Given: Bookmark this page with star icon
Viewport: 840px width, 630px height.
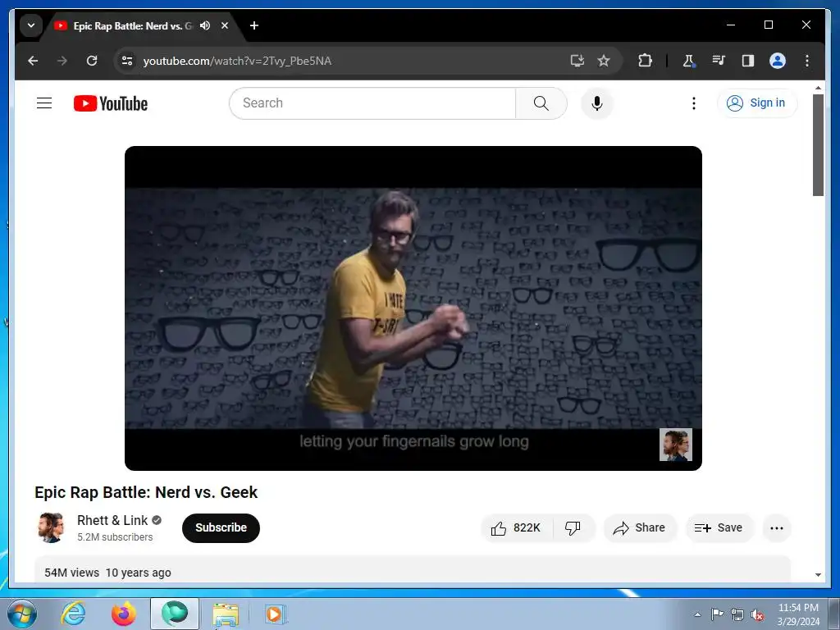Looking at the screenshot, I should tap(604, 61).
